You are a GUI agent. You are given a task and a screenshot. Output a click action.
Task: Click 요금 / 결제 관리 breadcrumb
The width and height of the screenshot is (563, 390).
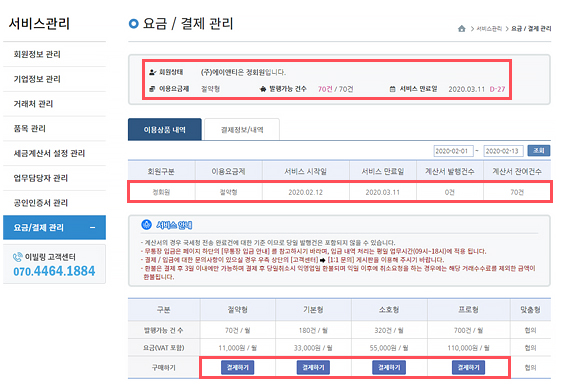[x=531, y=29]
